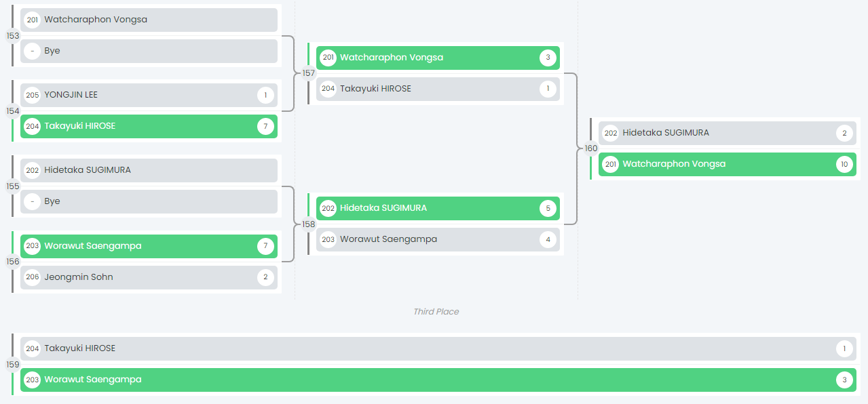Click match number 160 final label
The image size is (868, 404).
point(591,148)
